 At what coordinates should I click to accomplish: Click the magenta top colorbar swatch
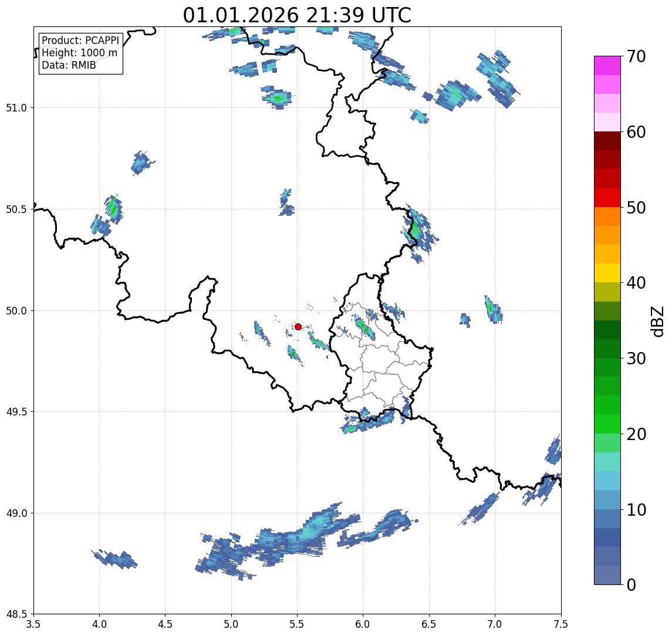[607, 66]
